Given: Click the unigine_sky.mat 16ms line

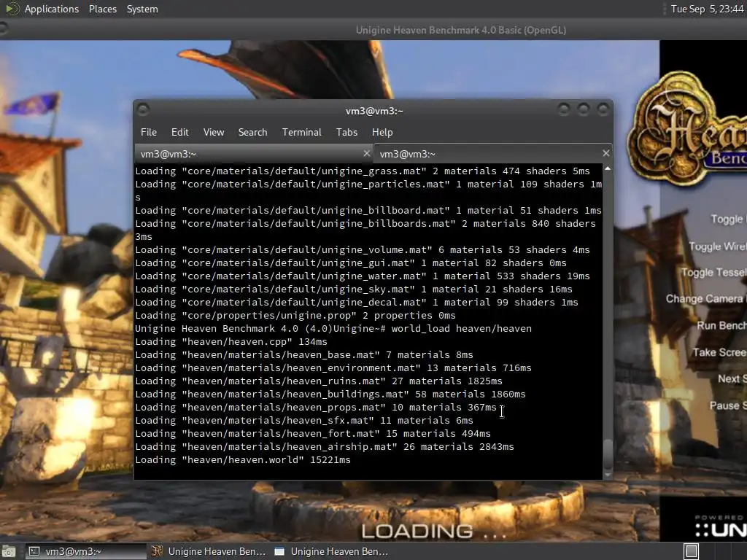Looking at the screenshot, I should (x=354, y=289).
